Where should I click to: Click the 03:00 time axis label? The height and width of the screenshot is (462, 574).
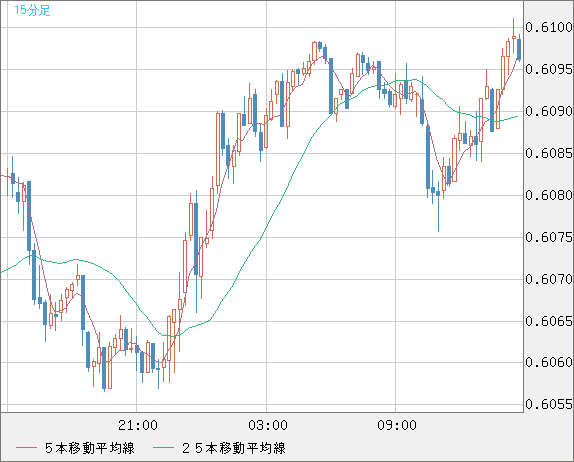pyautogui.click(x=268, y=425)
